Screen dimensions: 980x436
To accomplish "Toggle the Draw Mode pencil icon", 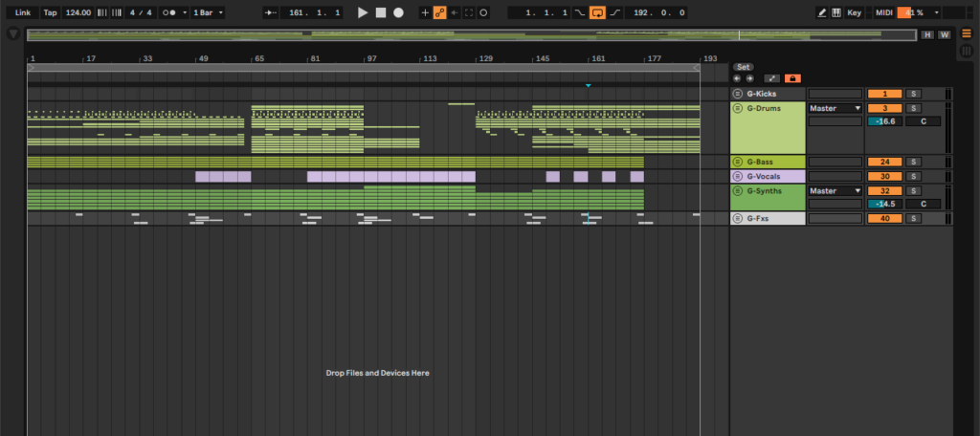I will (x=822, y=12).
